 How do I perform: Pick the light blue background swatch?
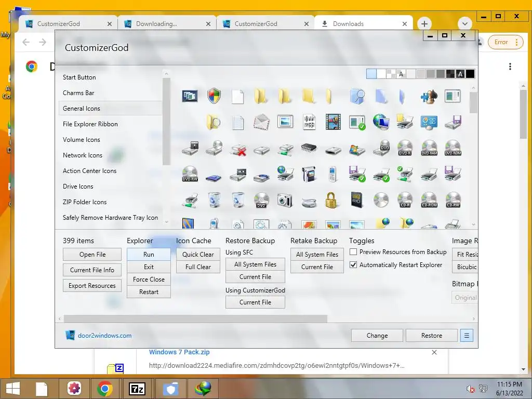click(x=371, y=74)
